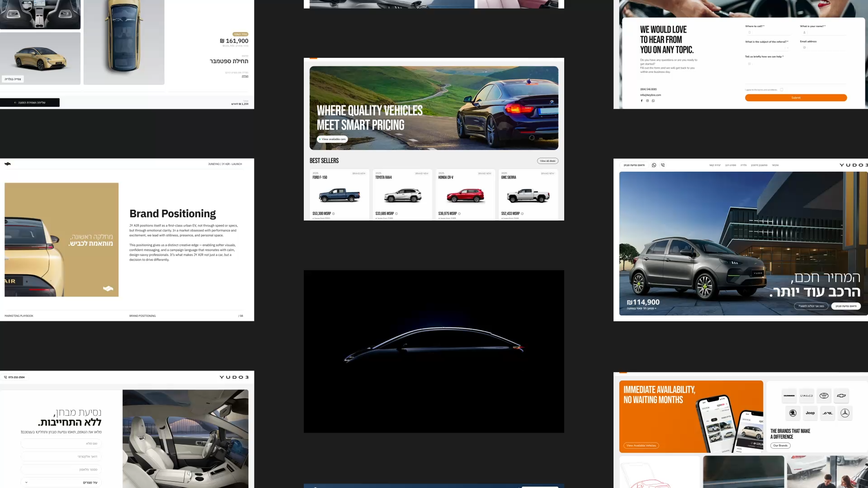This screenshot has width=868, height=488.
Task: Open the gallery YUDO nav item
Action: pos(743,165)
